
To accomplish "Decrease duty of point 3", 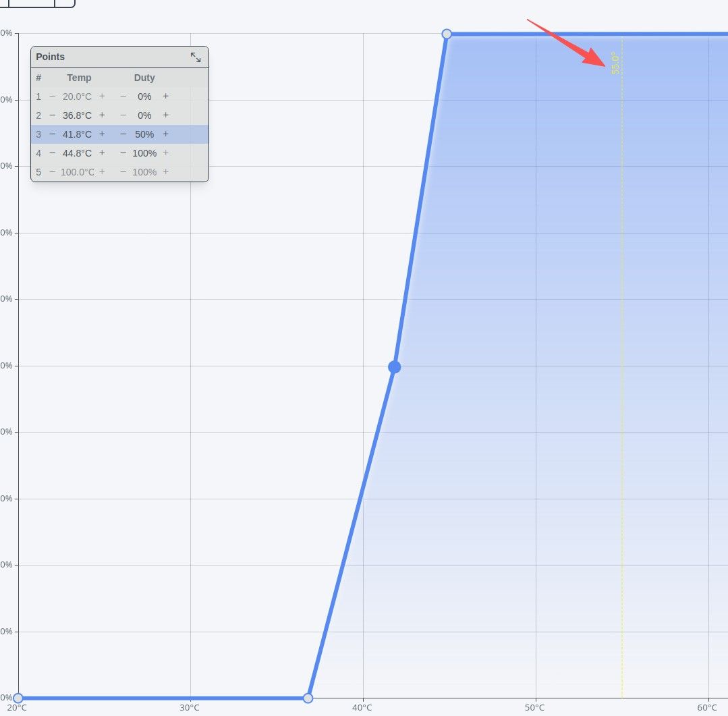I will (x=123, y=134).
